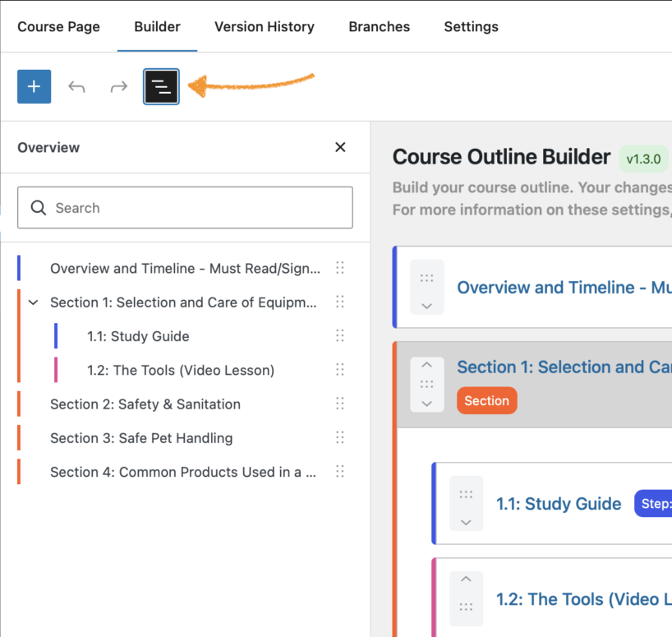Move 1.2: The Tools card up
The width and height of the screenshot is (672, 637).
coord(466,579)
